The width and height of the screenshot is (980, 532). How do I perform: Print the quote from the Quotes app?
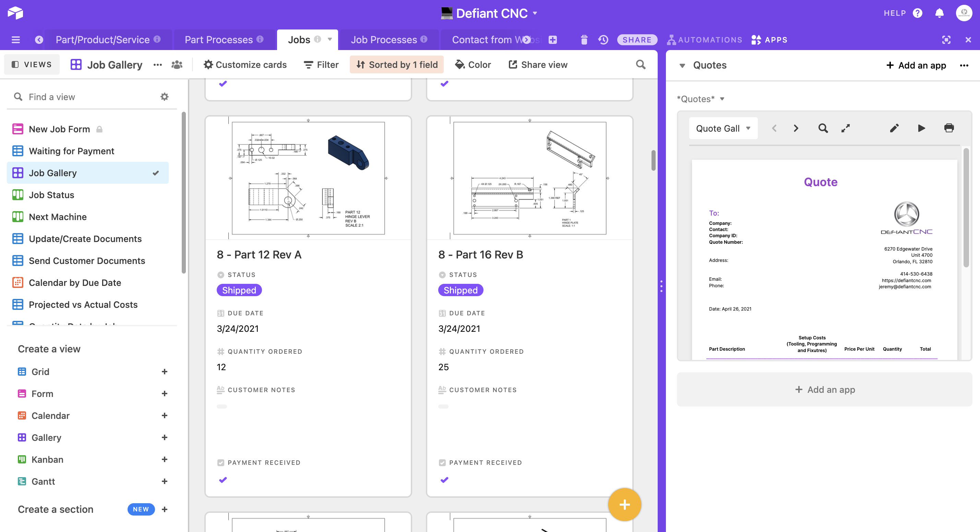click(949, 128)
